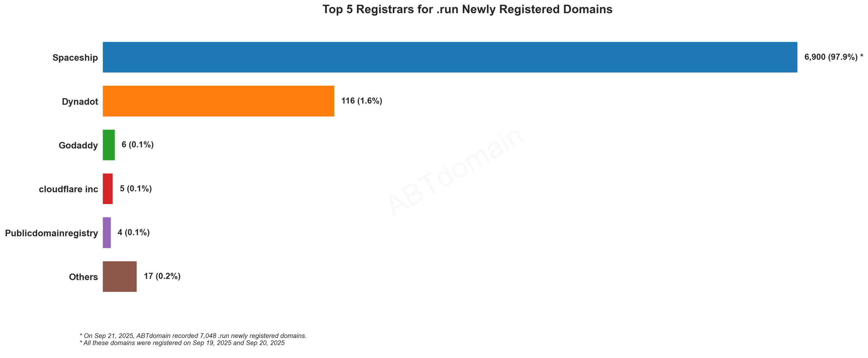The height and width of the screenshot is (358, 868).
Task: Click the 6 (0.1%) value label
Action: tap(137, 144)
